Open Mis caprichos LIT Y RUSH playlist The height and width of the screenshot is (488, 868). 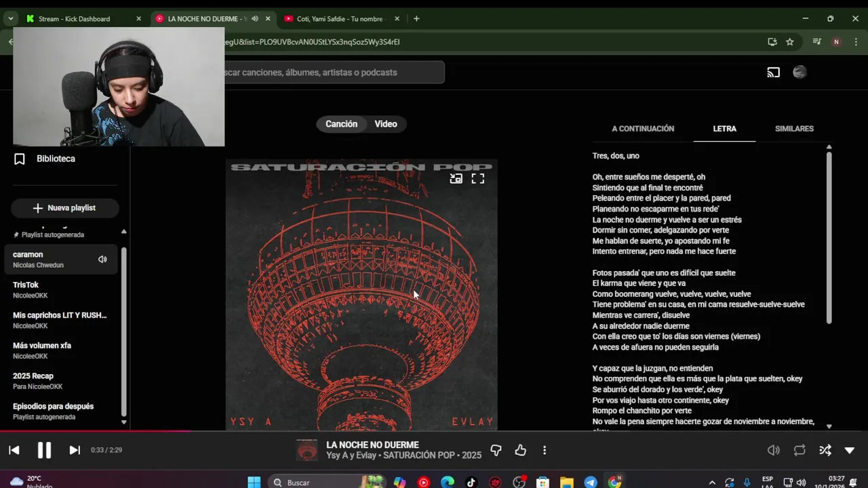coord(61,321)
